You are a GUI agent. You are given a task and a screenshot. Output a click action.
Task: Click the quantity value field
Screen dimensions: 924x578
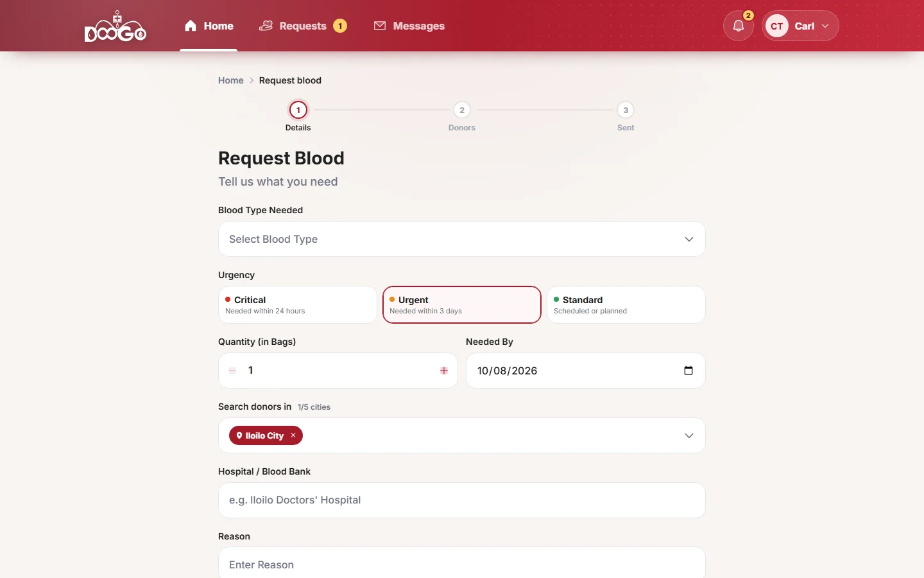point(338,371)
